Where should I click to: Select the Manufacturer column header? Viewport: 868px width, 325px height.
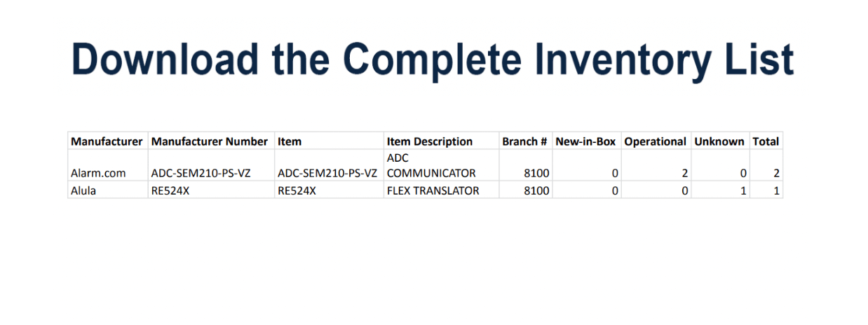click(x=107, y=141)
